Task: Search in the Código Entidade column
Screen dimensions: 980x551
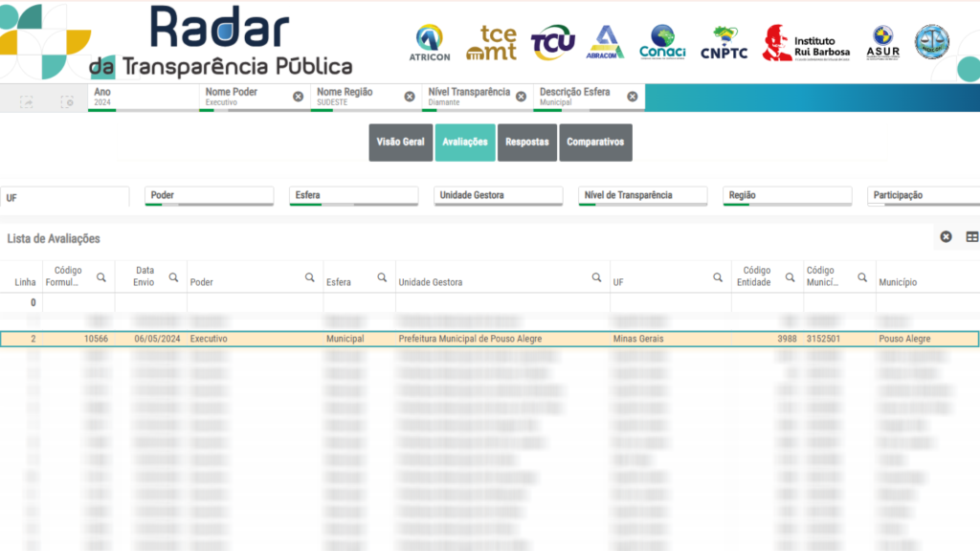Action: [790, 277]
